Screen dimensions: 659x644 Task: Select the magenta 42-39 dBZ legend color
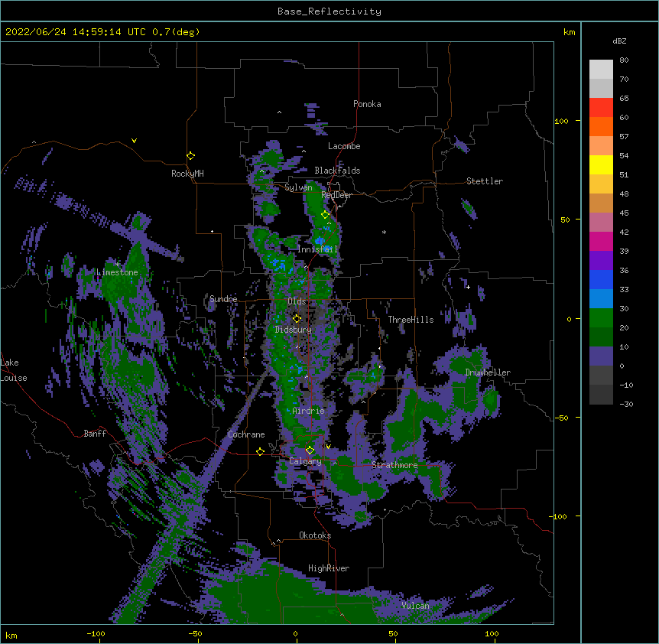pos(601,241)
